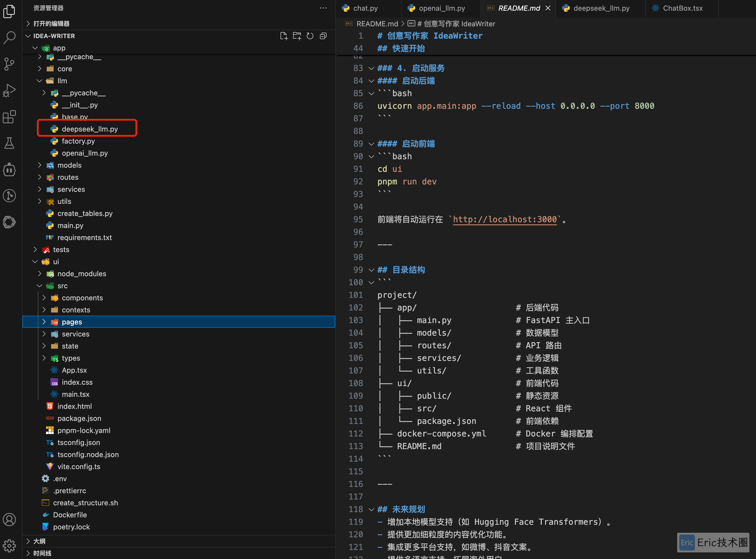Open Source Control view

click(9, 64)
